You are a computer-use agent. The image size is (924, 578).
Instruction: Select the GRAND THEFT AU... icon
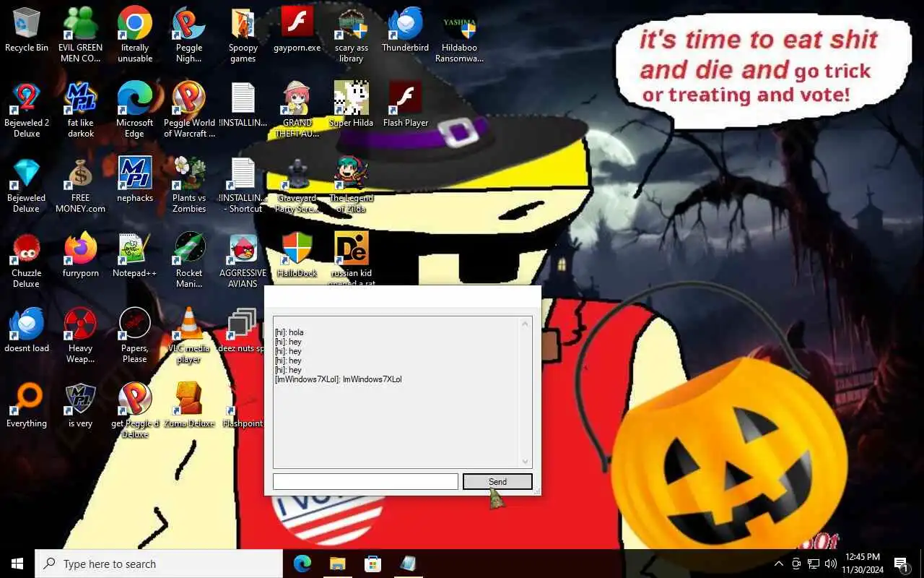297,110
